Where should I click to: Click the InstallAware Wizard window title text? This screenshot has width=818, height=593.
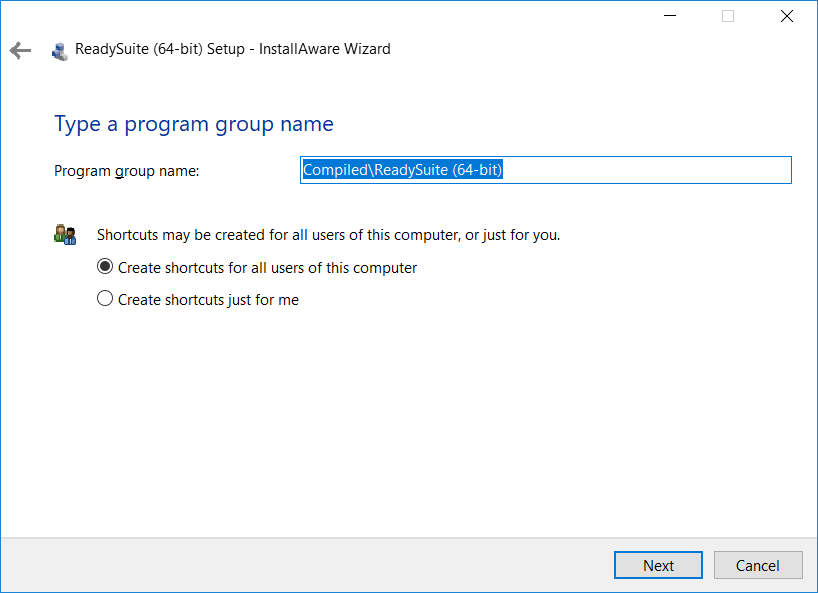[233, 49]
